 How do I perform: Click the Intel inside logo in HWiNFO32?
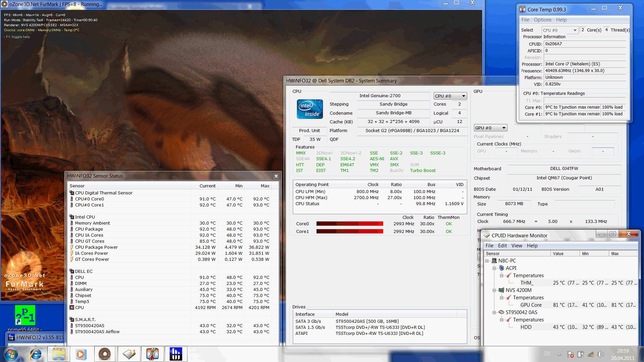(x=310, y=109)
